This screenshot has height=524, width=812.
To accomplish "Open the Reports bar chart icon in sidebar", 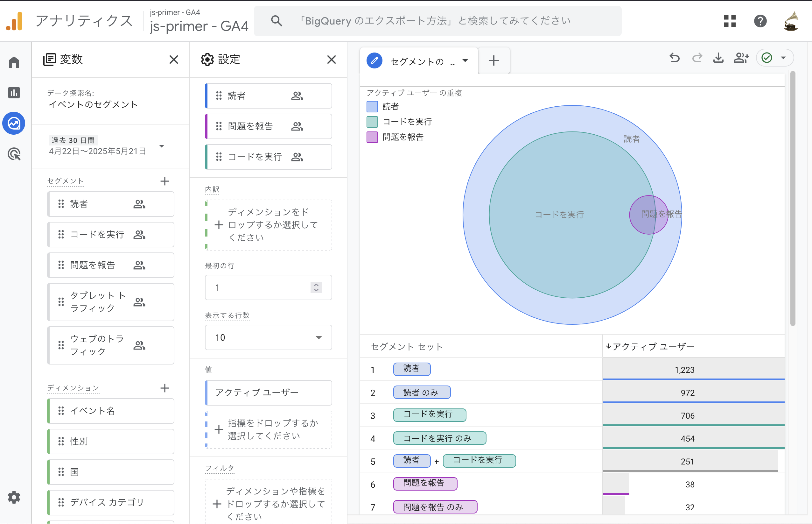I will pos(14,93).
